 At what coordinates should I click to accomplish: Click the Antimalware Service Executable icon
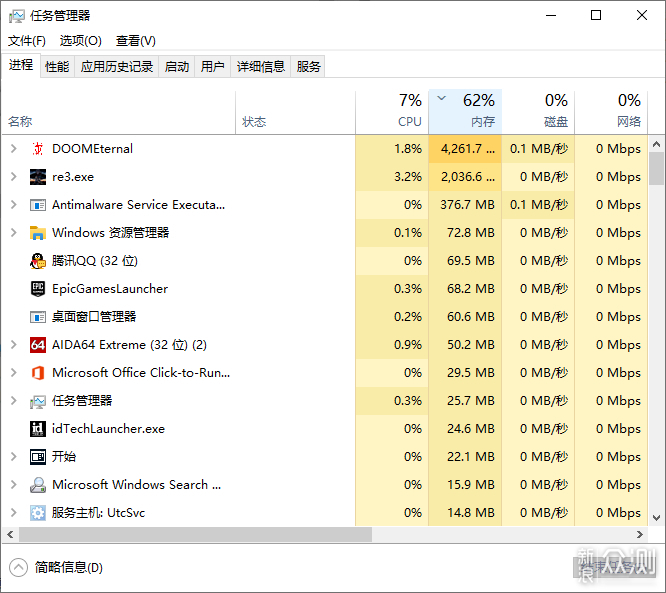[38, 205]
